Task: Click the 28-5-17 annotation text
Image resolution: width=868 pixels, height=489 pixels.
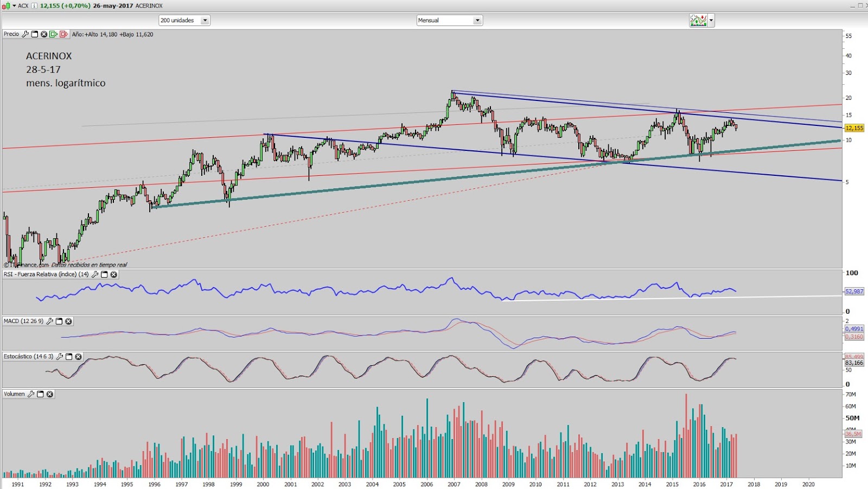Action: click(x=43, y=69)
